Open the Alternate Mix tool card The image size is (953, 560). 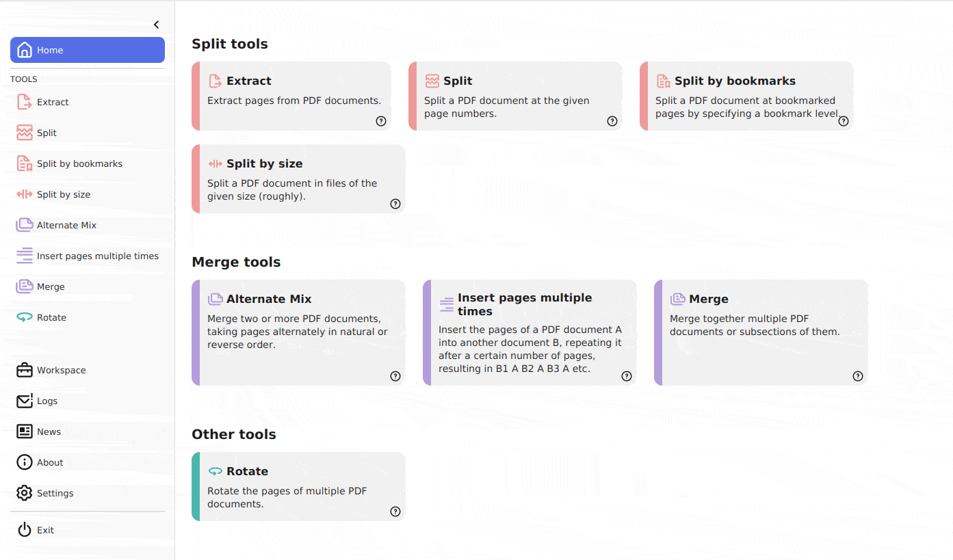point(298,332)
